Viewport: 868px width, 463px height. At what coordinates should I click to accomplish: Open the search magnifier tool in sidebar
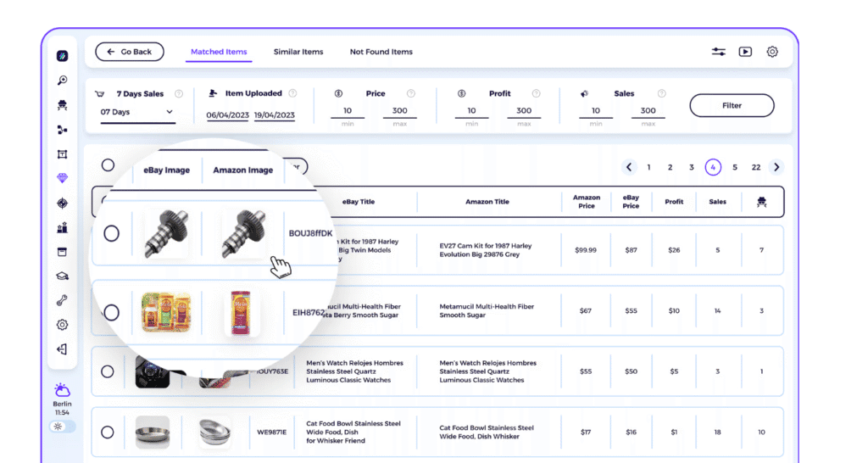[x=62, y=81]
